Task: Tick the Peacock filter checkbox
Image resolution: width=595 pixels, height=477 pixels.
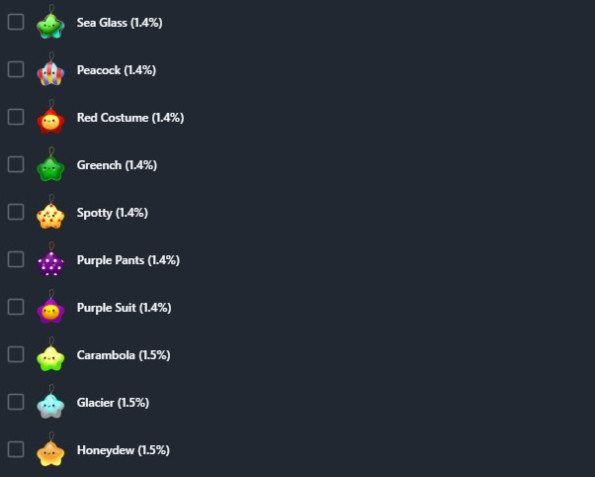Action: click(x=16, y=69)
